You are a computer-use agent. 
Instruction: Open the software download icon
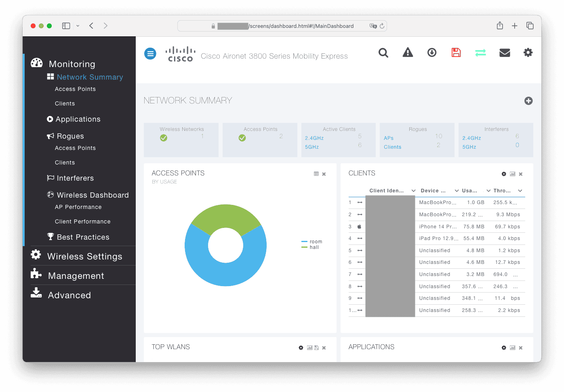432,53
